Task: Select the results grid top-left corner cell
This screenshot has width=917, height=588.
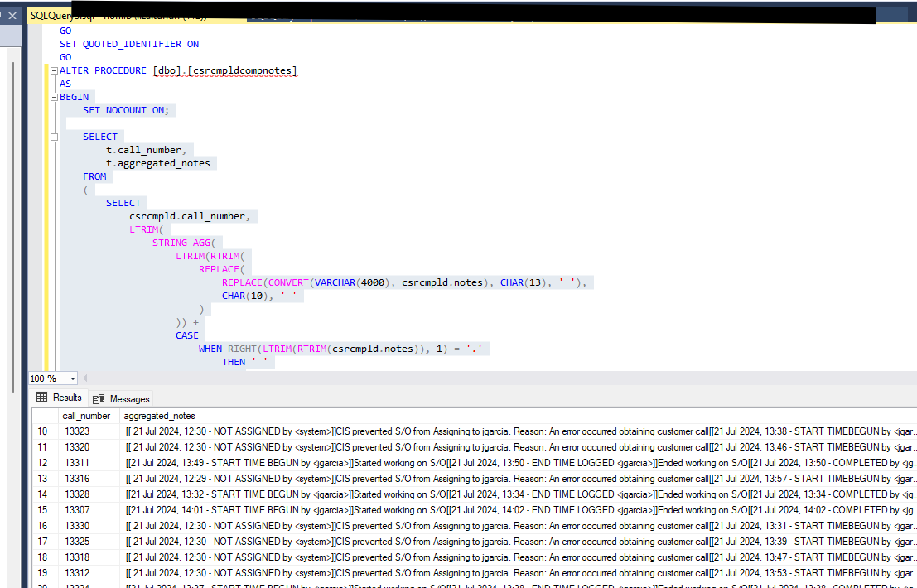Action: pos(43,416)
